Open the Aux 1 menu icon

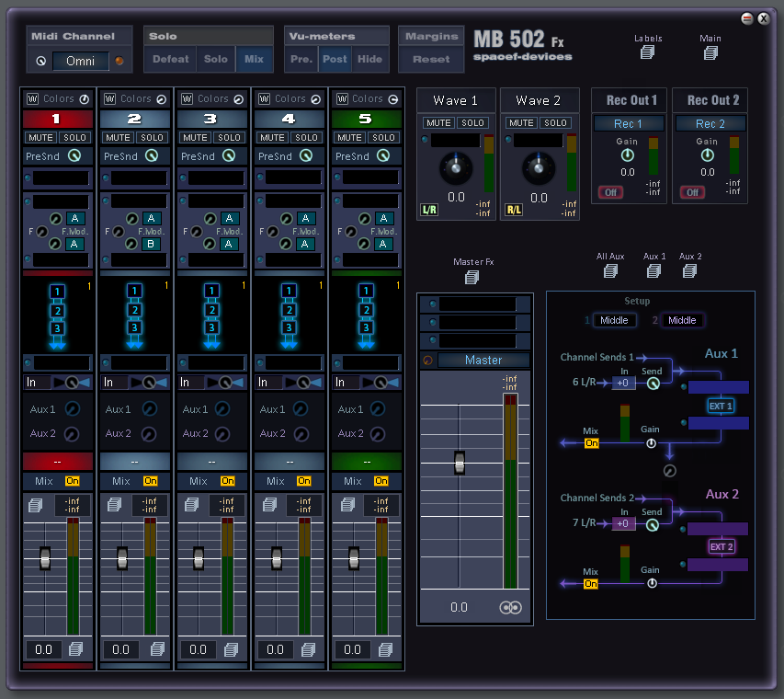coord(653,270)
